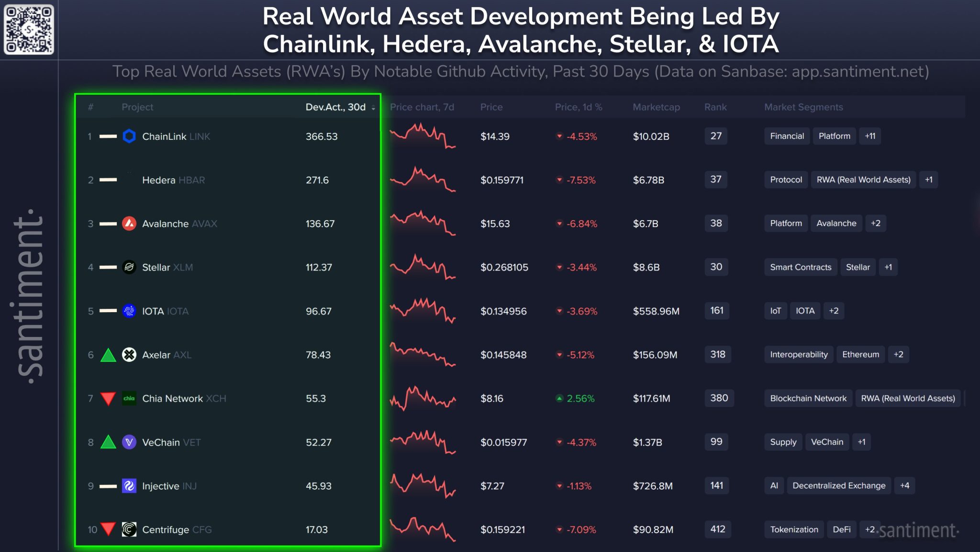Click the Avalanche red logo icon
This screenshot has width=980, height=552.
[x=129, y=224]
